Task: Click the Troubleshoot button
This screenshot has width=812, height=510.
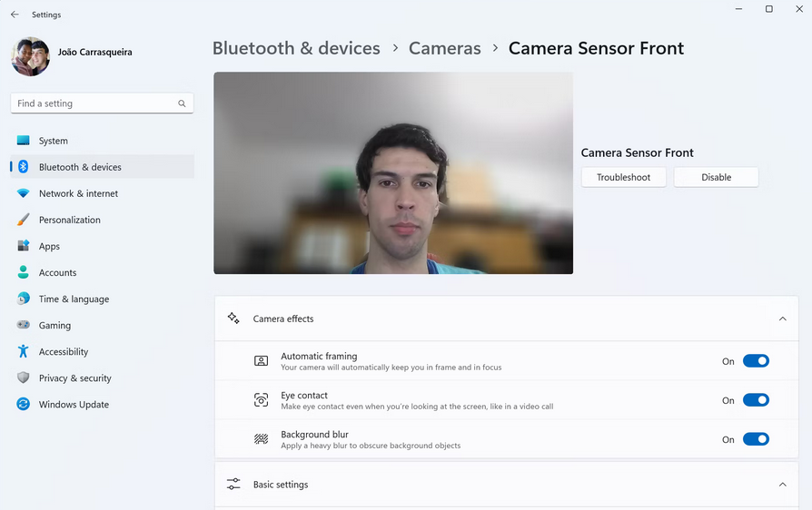Action: click(x=623, y=177)
